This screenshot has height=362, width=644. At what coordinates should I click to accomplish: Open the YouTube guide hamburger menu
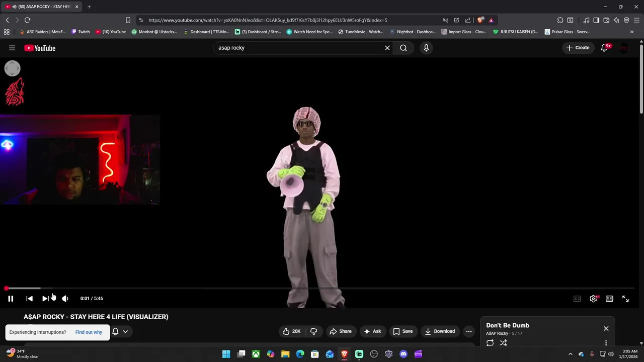[x=12, y=48]
